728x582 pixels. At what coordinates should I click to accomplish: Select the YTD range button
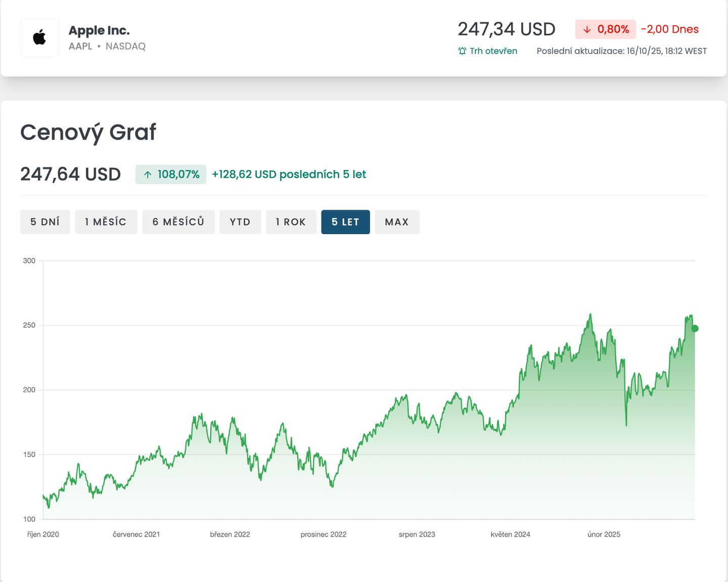(240, 222)
